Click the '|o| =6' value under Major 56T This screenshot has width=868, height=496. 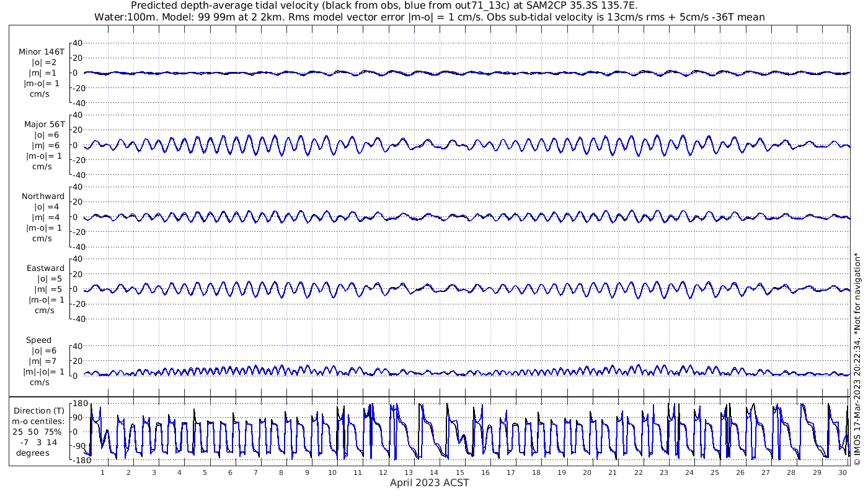tap(47, 135)
